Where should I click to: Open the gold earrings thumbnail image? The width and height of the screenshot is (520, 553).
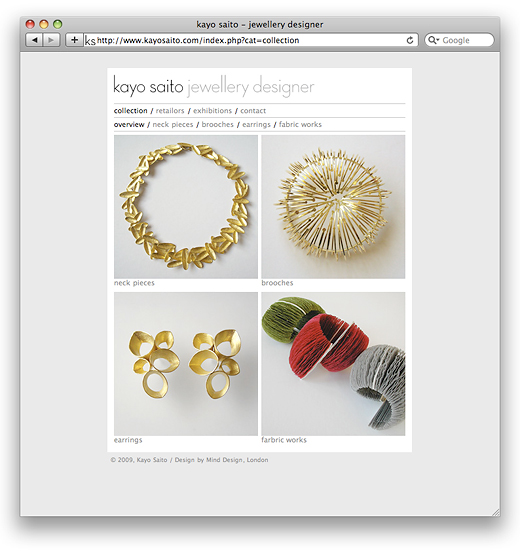[x=186, y=364]
